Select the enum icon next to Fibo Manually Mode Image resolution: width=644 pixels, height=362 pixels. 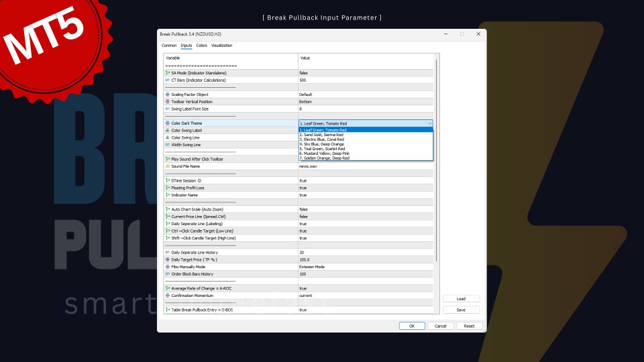click(168, 267)
